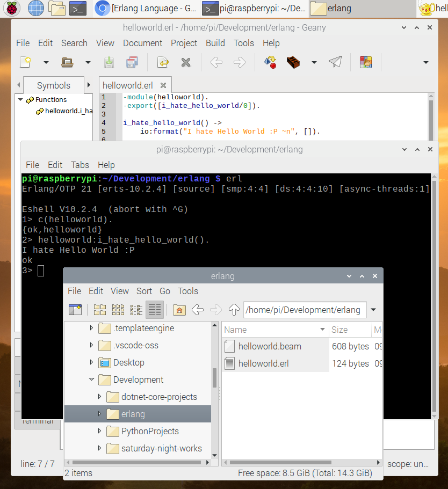Screen dimensions: 448x489
Task: Expand the dotnet-core-projects folder
Action: (x=99, y=397)
